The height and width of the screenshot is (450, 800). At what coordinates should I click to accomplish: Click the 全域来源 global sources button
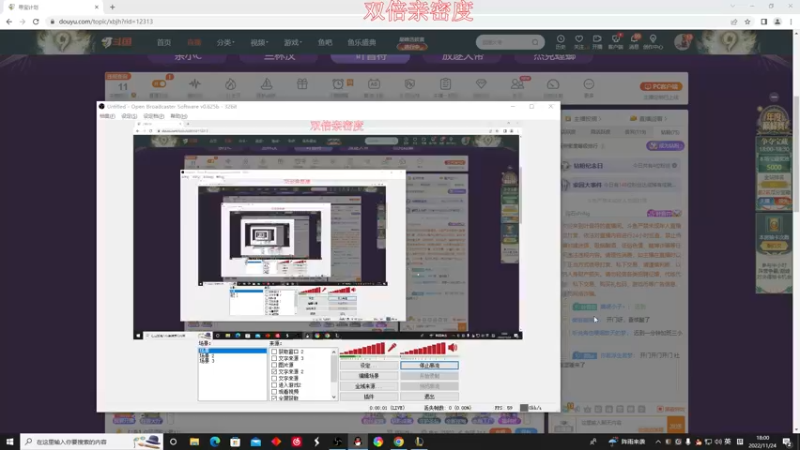tap(369, 386)
